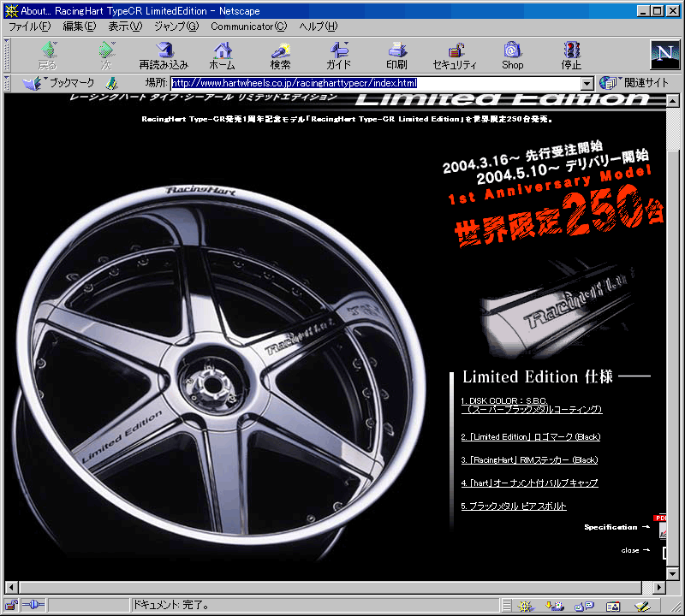This screenshot has width=685, height=616.
Task: Click the Netscape N logo
Action: pos(665,55)
